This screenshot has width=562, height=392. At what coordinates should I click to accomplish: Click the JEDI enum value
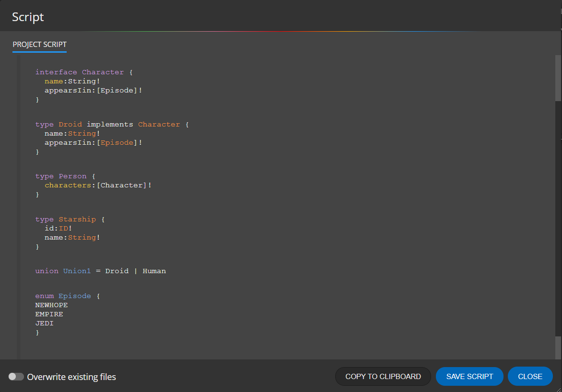click(x=44, y=323)
